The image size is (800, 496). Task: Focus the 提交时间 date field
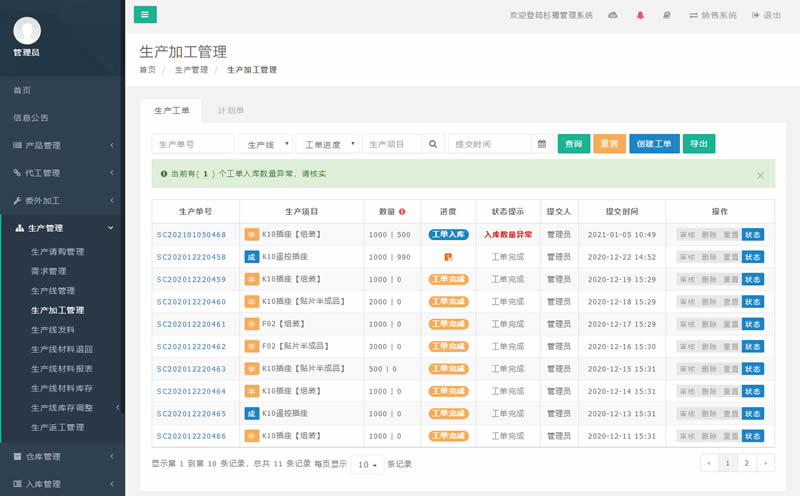489,144
